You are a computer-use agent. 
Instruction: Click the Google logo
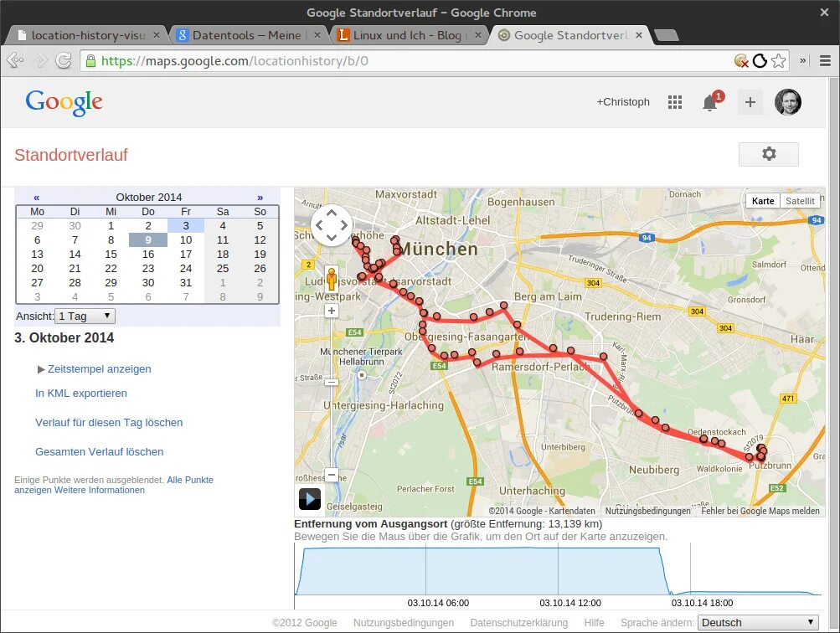(x=64, y=102)
